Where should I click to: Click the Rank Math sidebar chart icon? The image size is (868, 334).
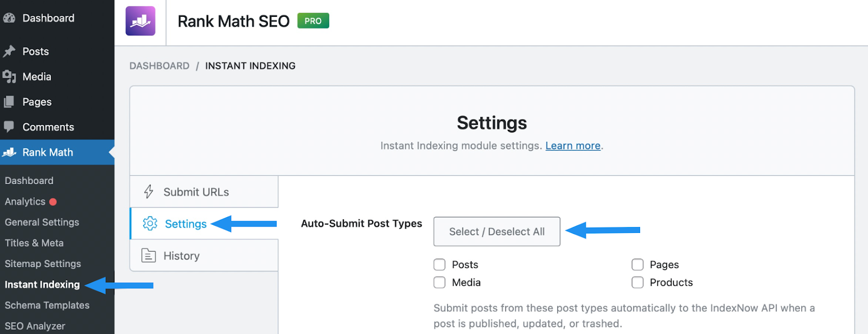tap(9, 153)
